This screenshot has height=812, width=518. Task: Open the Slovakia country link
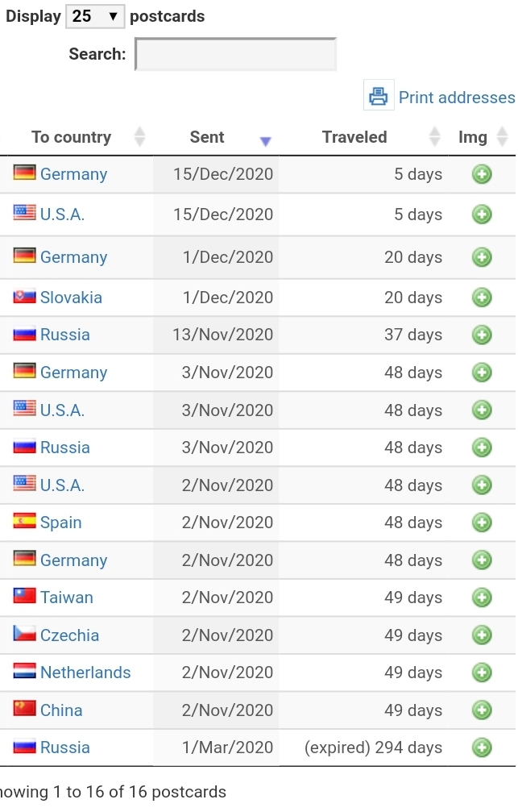[x=71, y=298]
